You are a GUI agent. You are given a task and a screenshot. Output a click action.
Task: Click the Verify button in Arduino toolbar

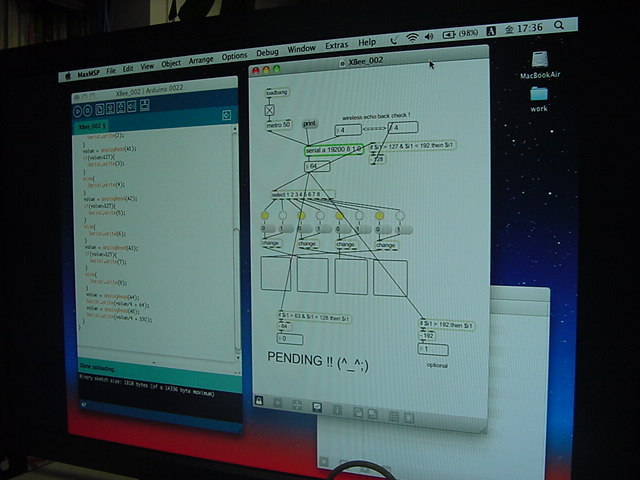point(78,111)
